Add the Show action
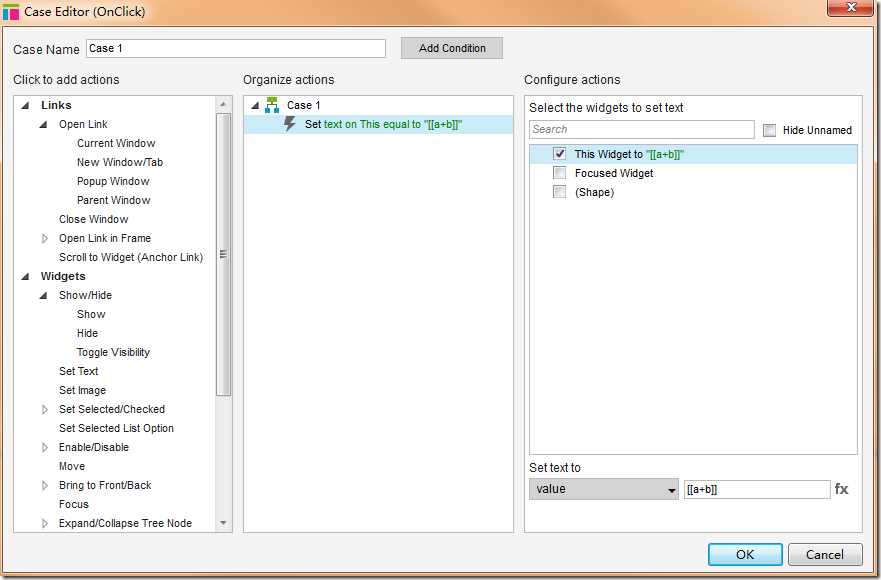881x580 pixels. pyautogui.click(x=91, y=314)
